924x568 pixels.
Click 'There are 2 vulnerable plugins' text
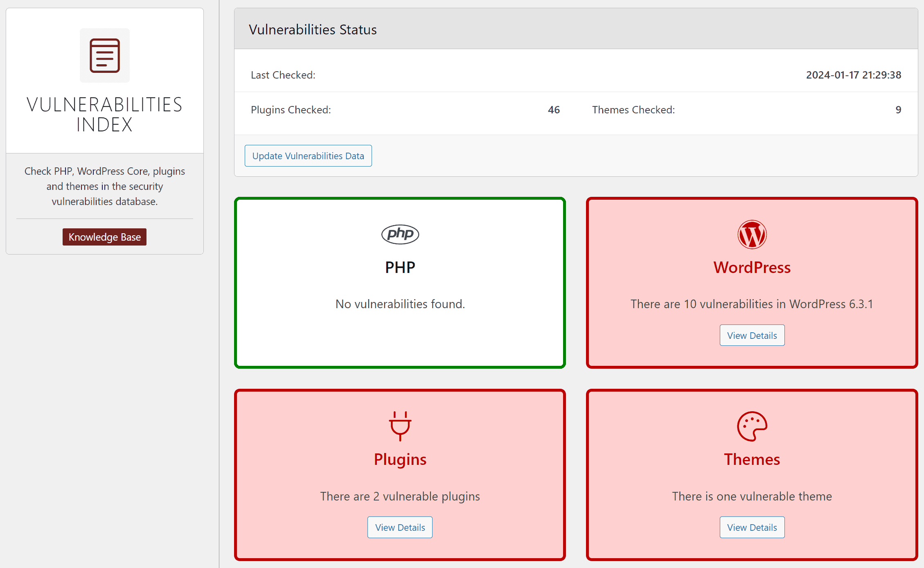(400, 496)
